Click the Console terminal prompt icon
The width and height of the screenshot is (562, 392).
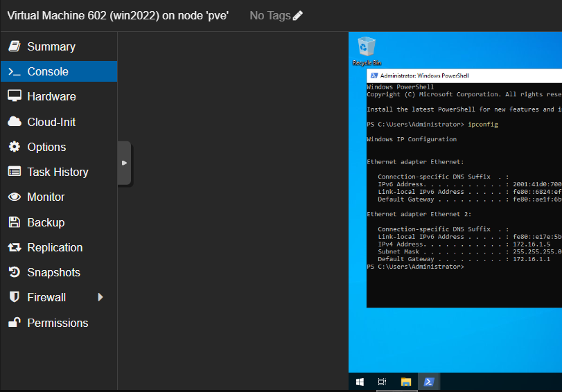click(x=15, y=71)
